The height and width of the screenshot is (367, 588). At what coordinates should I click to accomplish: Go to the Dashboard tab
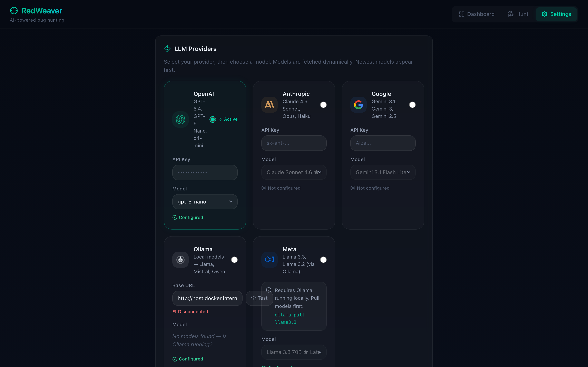point(477,14)
